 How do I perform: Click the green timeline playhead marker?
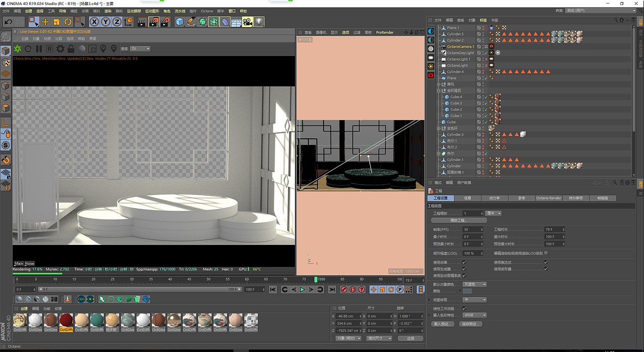tap(316, 279)
